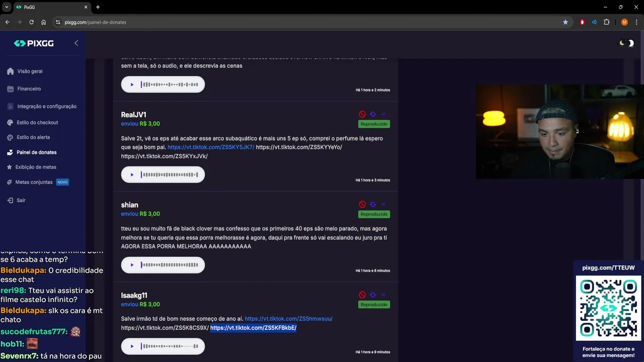Open Estilo do alerta page

33,137
